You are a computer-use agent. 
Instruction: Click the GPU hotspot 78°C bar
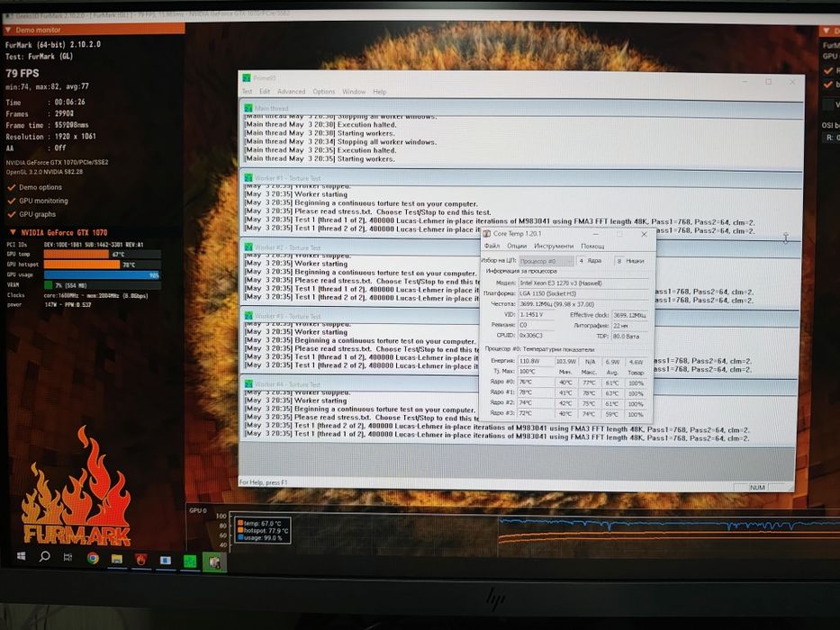click(102, 264)
